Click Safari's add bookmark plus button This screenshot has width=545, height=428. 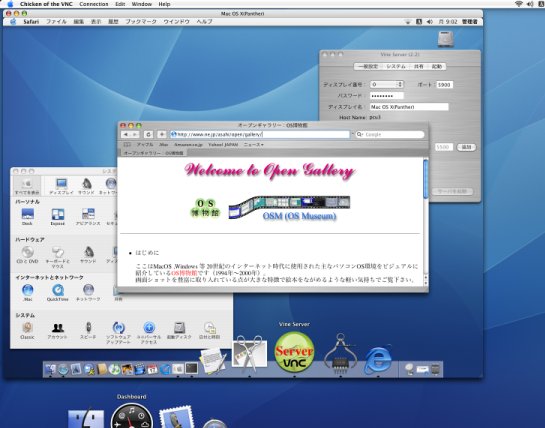(x=162, y=135)
